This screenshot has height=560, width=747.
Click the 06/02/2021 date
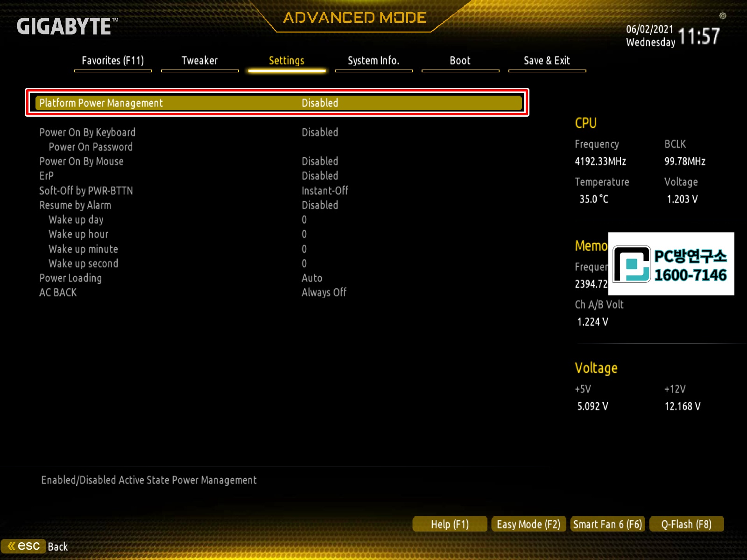click(649, 29)
